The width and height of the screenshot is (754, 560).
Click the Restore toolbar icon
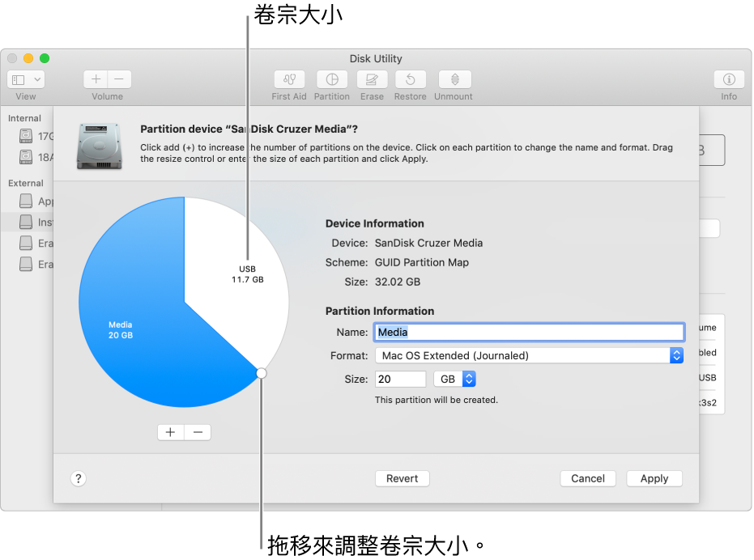click(410, 79)
